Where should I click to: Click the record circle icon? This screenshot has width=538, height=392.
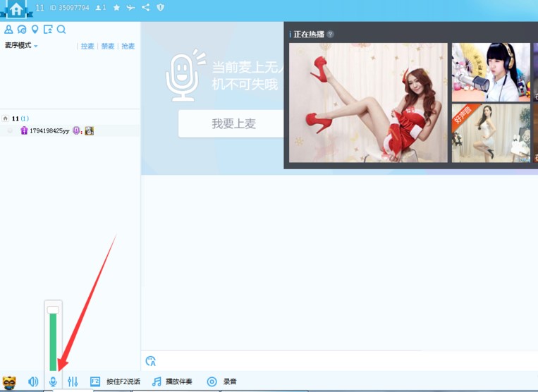pyautogui.click(x=212, y=381)
